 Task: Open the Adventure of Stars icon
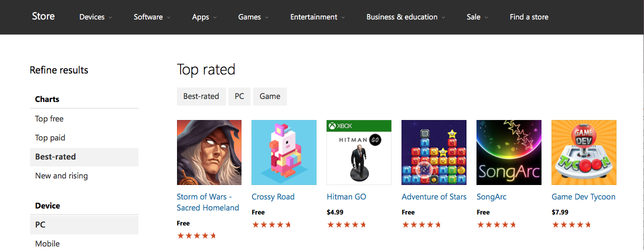coord(434,152)
